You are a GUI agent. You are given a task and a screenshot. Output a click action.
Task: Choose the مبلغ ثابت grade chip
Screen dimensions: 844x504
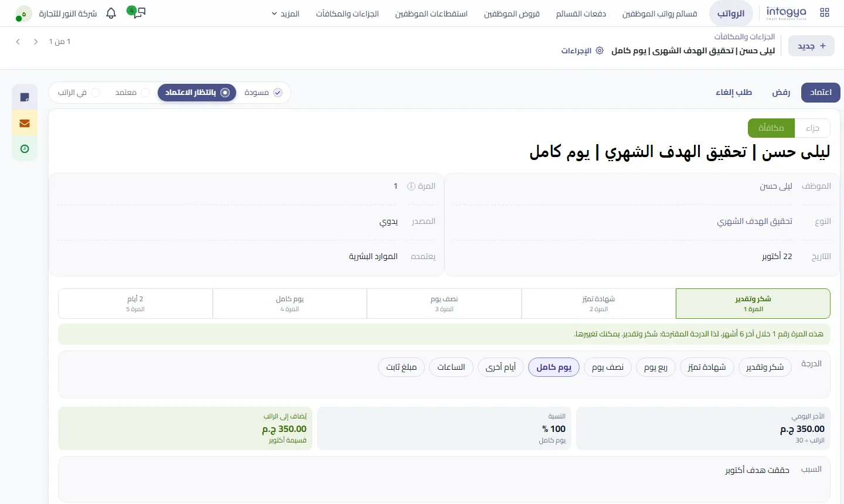pos(401,367)
